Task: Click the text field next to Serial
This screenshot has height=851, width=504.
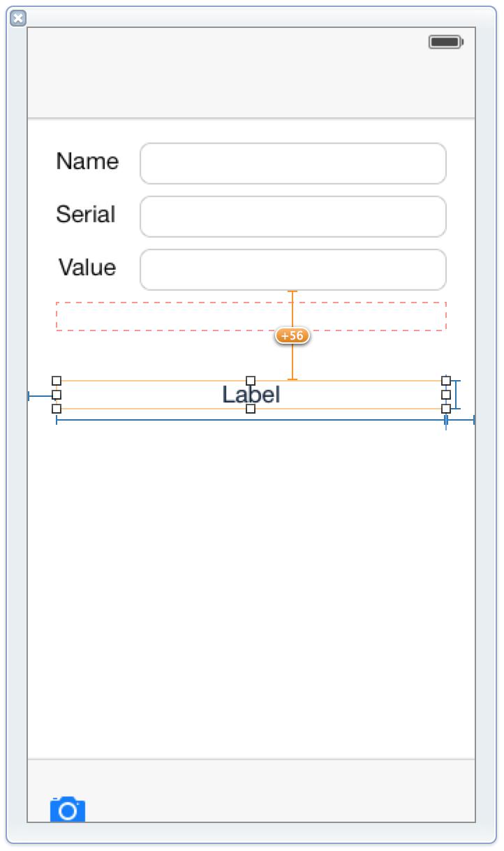Action: [293, 217]
